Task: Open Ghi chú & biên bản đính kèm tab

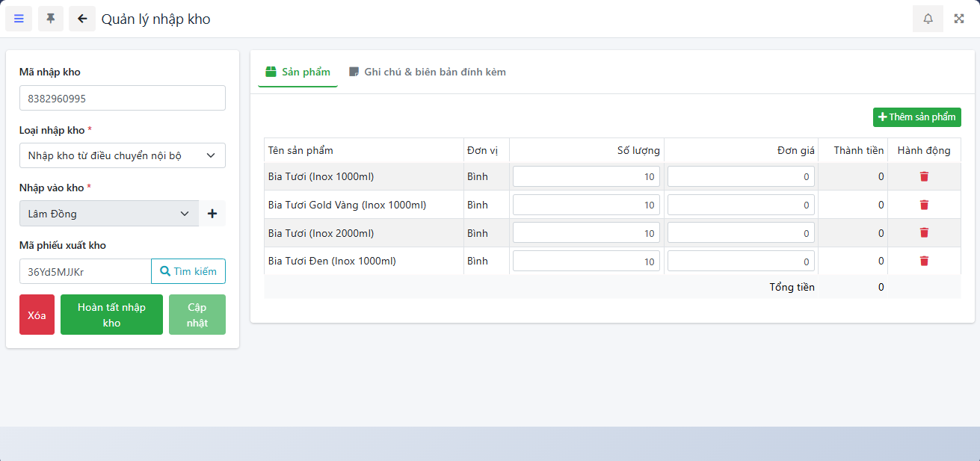Action: click(427, 72)
